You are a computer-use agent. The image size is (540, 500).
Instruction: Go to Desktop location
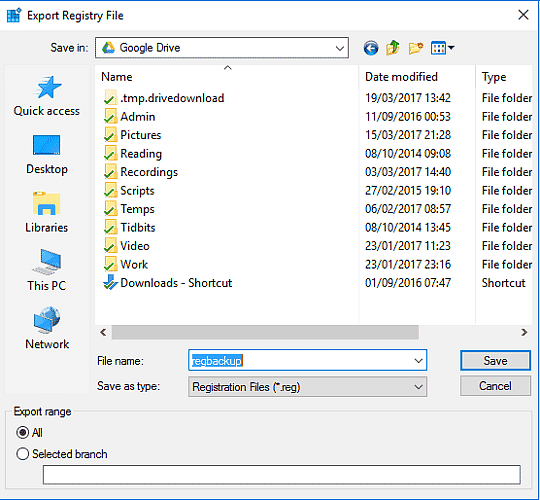tap(46, 155)
